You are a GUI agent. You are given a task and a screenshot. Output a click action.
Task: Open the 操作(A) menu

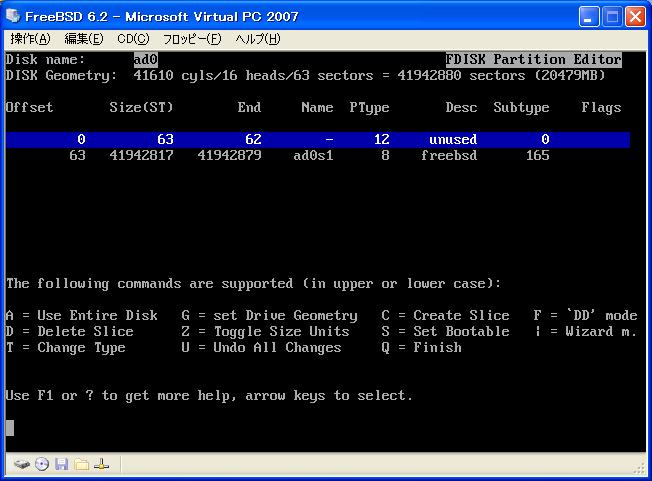[x=30, y=39]
